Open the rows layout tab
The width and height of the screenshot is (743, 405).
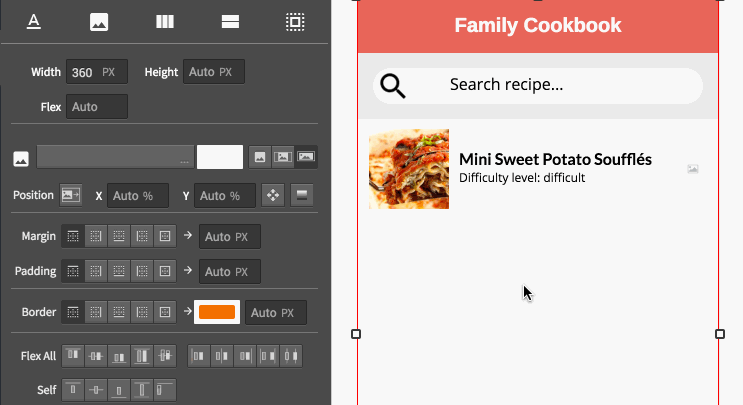(x=229, y=21)
